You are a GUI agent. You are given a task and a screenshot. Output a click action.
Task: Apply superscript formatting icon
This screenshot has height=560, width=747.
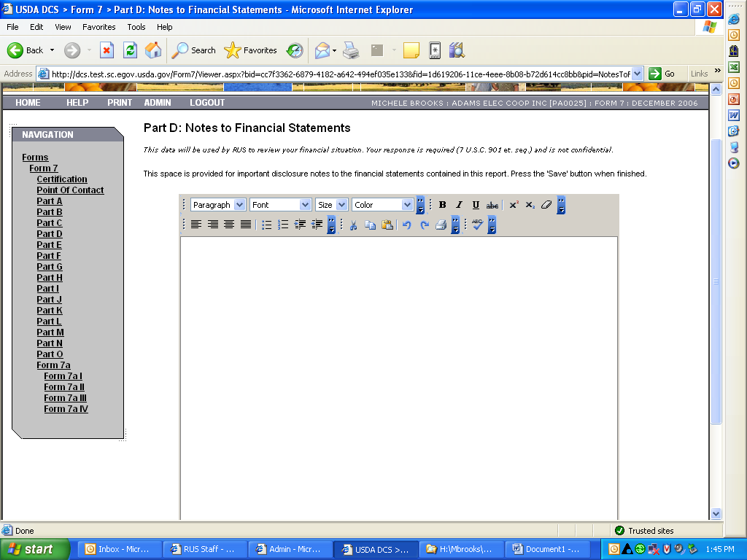(x=514, y=205)
